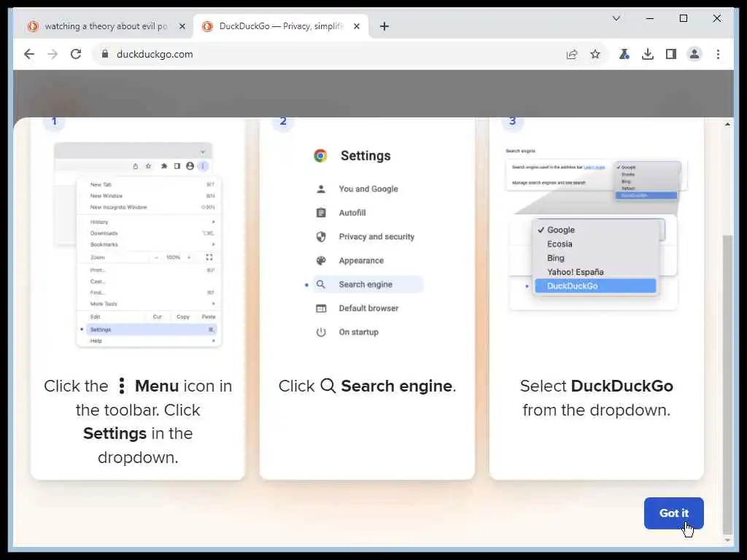Click the highlighted Search engine entry
This screenshot has width=747, height=560.
tap(368, 284)
